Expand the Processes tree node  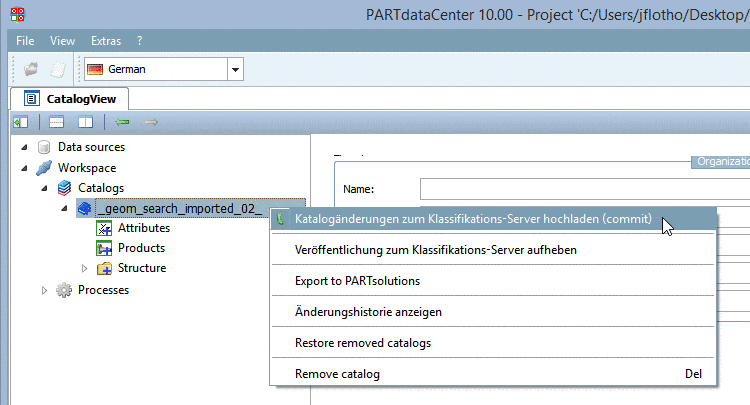pos(44,290)
